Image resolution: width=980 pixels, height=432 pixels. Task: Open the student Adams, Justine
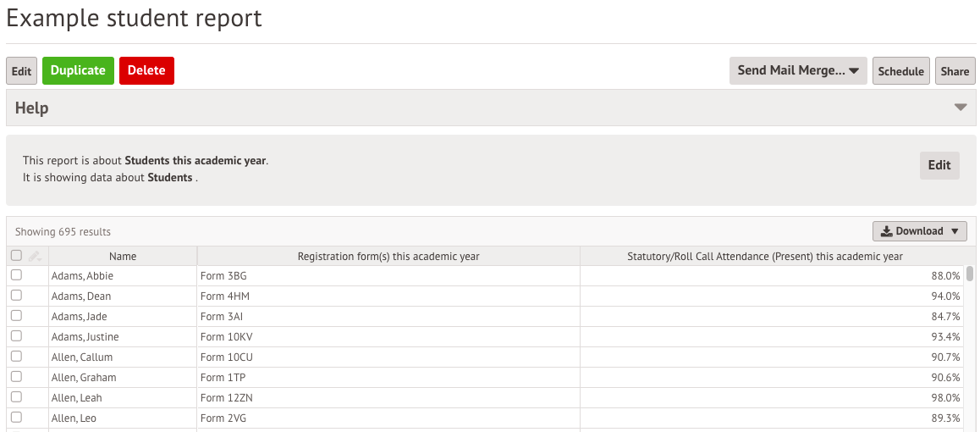click(x=85, y=337)
